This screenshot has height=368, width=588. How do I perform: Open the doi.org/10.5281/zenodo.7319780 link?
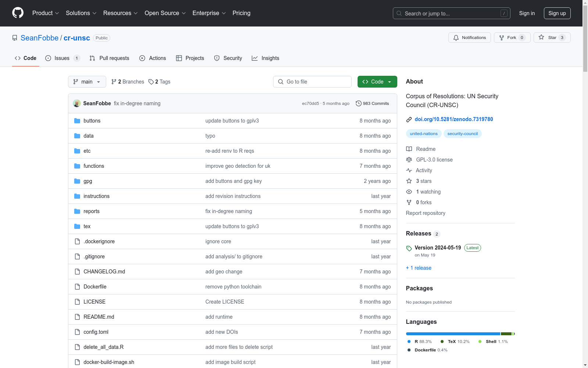[x=454, y=119]
